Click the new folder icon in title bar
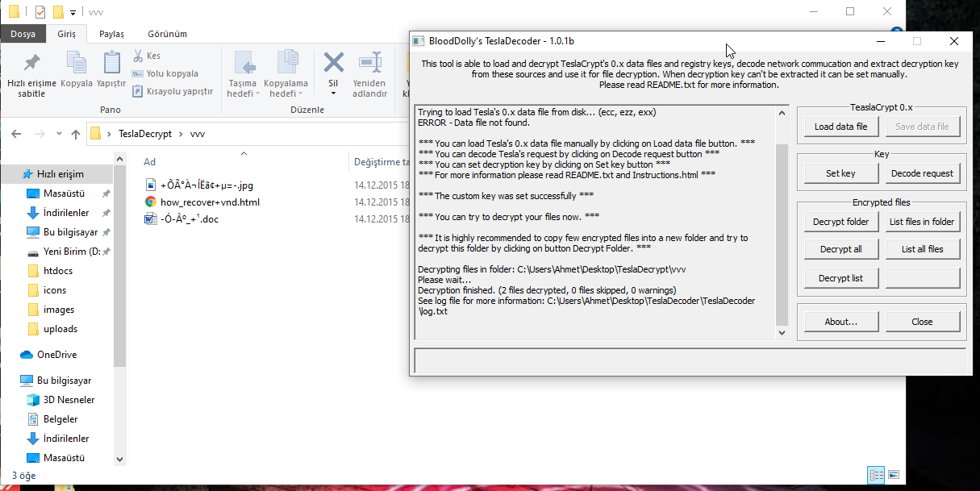980x491 pixels. 58,12
